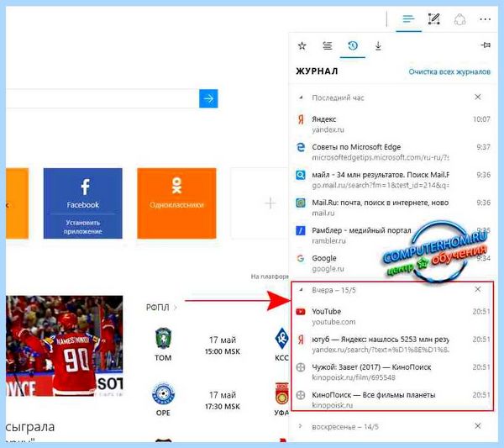Image resolution: width=504 pixels, height=448 pixels.
Task: Open the майл Поиск Mail.Ru entry
Action: point(393,180)
